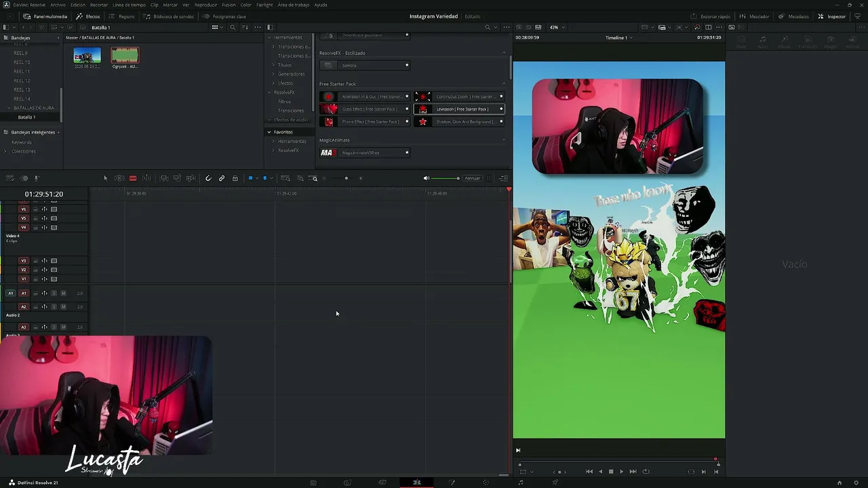Solo audio track A2 with S button
This screenshot has width=868, height=488.
pos(54,307)
